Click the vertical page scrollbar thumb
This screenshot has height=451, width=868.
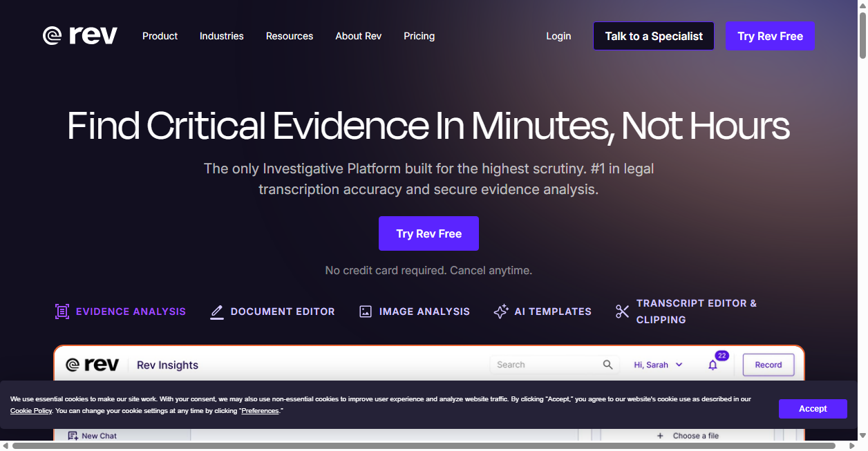(862, 31)
